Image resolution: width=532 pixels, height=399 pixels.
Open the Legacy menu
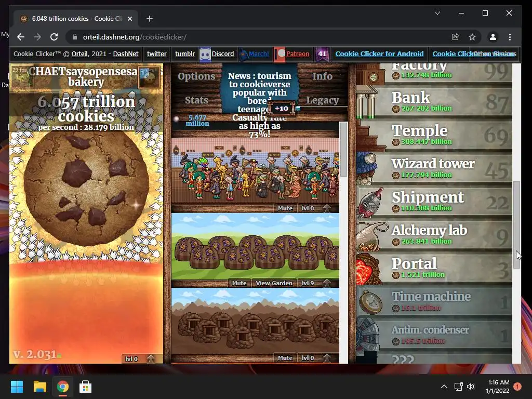click(322, 100)
